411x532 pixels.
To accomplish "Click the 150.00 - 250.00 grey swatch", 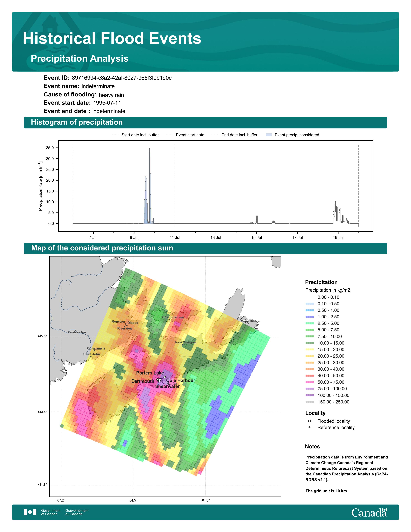I will pos(310,402).
